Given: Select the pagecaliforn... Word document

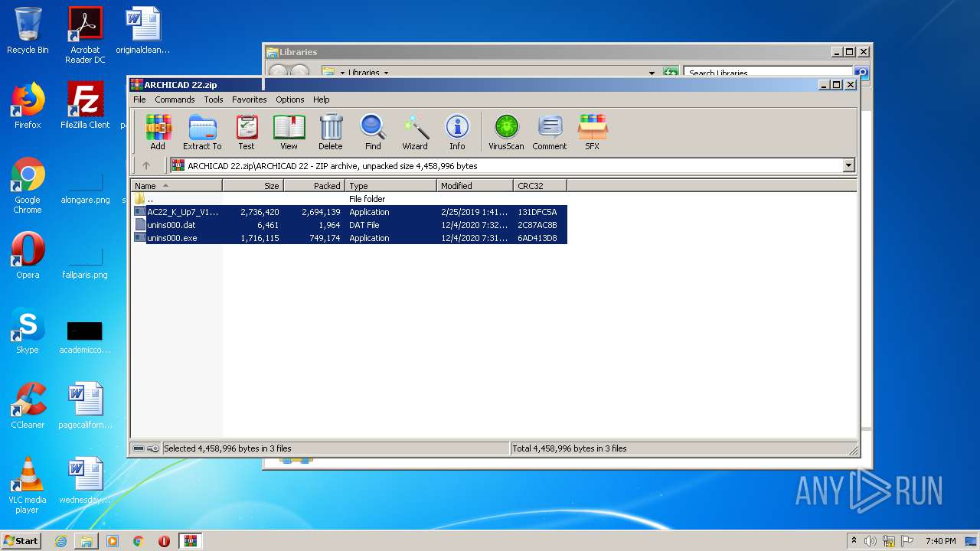Looking at the screenshot, I should [85, 405].
